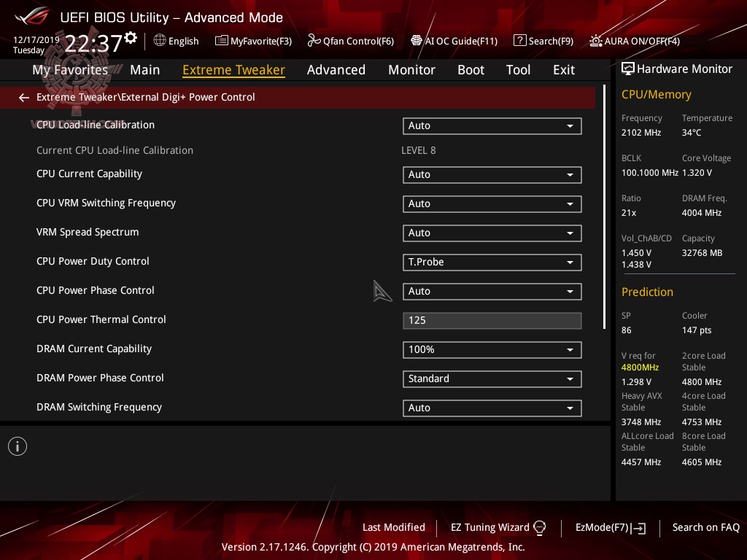The width and height of the screenshot is (747, 560).
Task: Click the EzMode exit arrow icon
Action: [638, 528]
